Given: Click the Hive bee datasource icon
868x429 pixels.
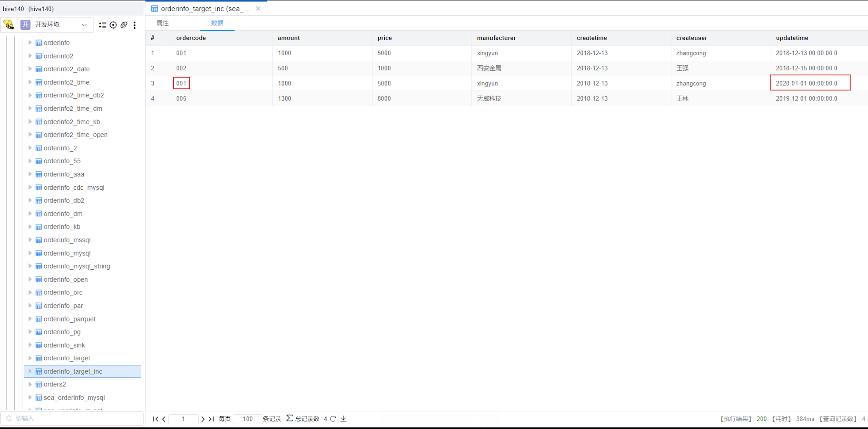Looking at the screenshot, I should (x=9, y=25).
